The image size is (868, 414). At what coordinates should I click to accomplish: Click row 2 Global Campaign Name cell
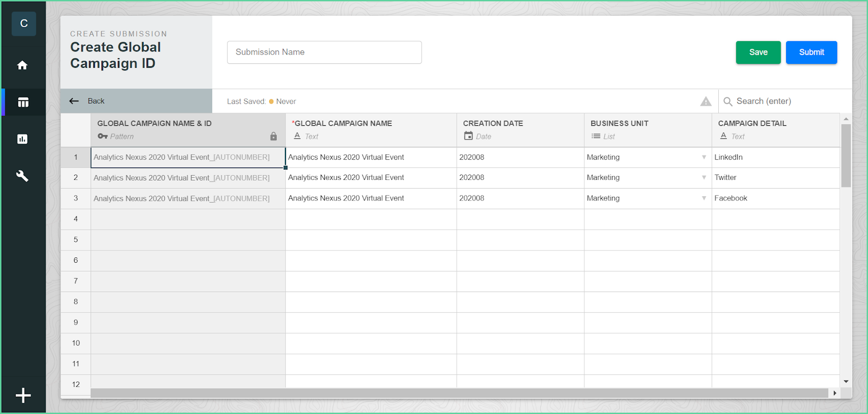pos(371,178)
